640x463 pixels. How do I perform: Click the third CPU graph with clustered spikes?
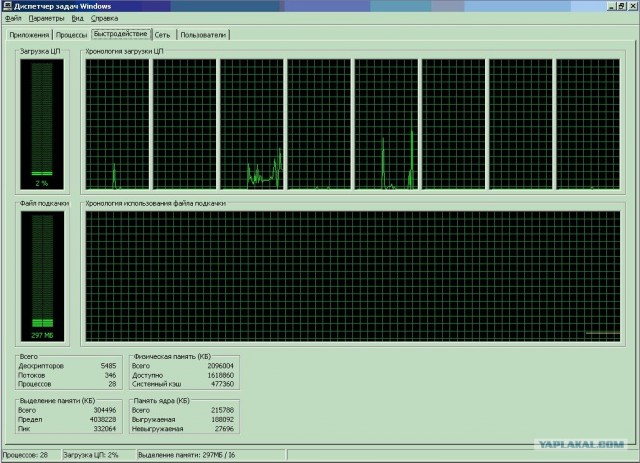point(252,124)
